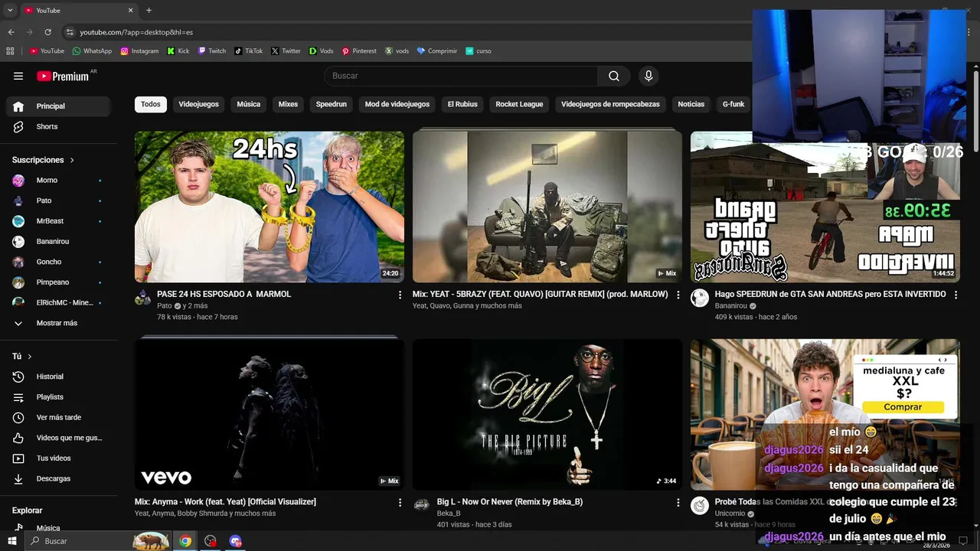Open Tus videos in sidebar
Image resolution: width=980 pixels, height=551 pixels.
59,458
